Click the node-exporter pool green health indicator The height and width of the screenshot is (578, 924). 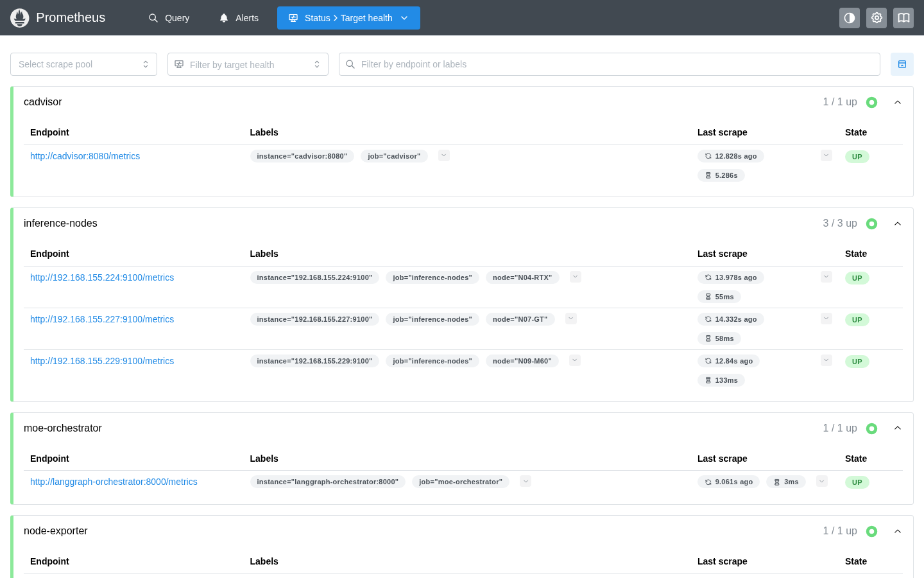point(871,531)
